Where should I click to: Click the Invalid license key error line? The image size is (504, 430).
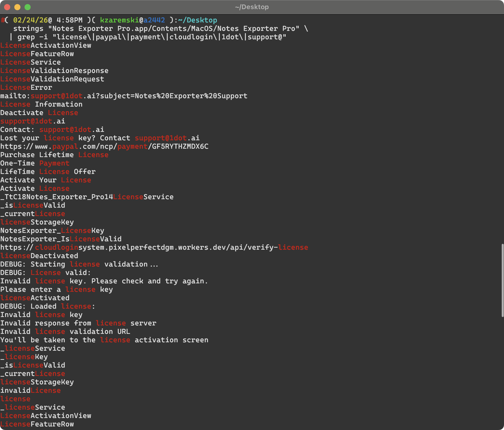coord(103,281)
